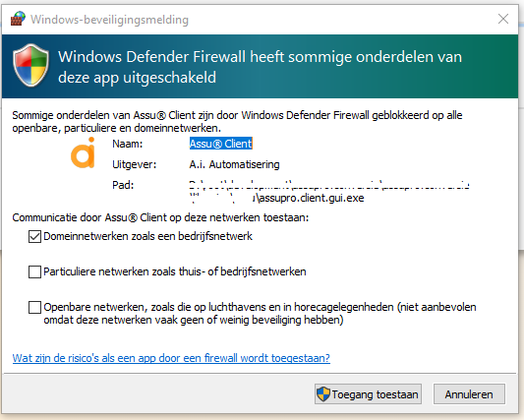The height and width of the screenshot is (420, 524).
Task: Close the security alert with the X
Action: [503, 19]
